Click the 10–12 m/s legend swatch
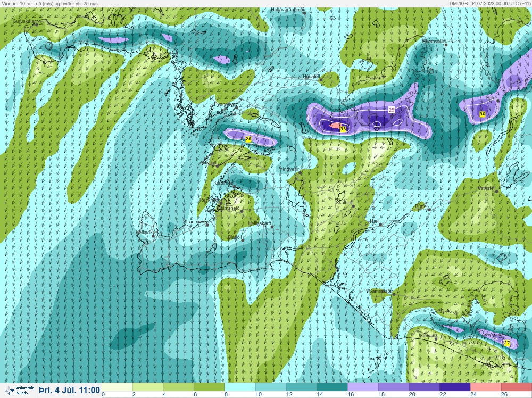 (270, 387)
